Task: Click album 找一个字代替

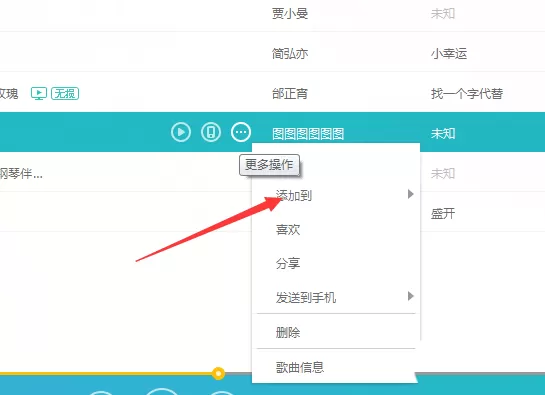Action: click(x=467, y=94)
